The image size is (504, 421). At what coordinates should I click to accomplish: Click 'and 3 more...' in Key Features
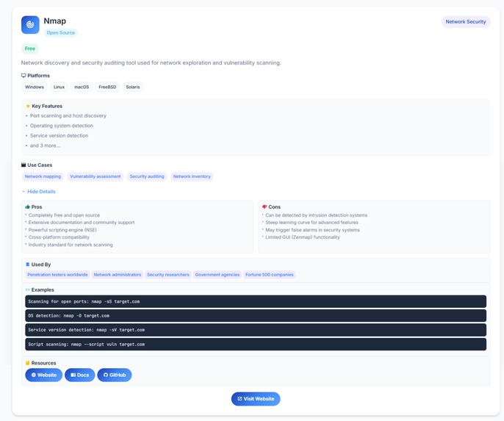(45, 145)
